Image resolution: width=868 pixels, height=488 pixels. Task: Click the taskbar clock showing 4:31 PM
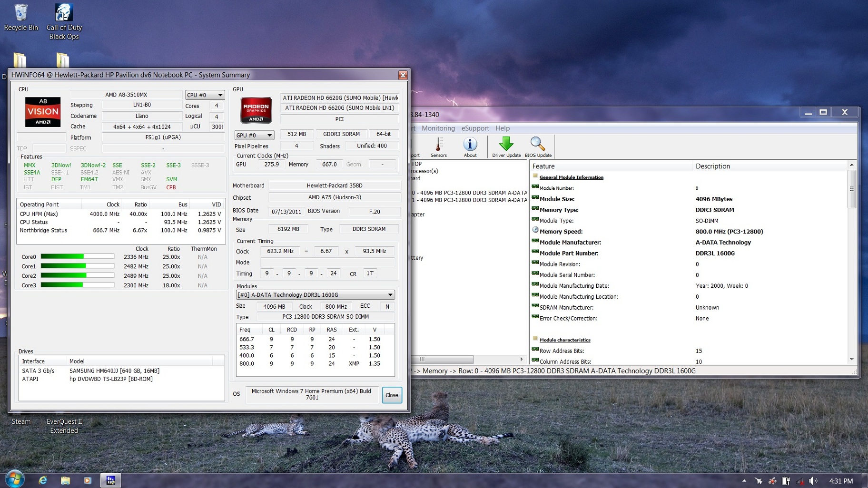pos(841,481)
